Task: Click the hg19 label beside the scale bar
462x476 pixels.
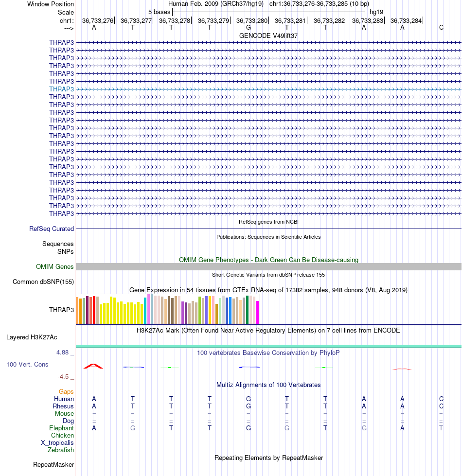Action: point(376,12)
